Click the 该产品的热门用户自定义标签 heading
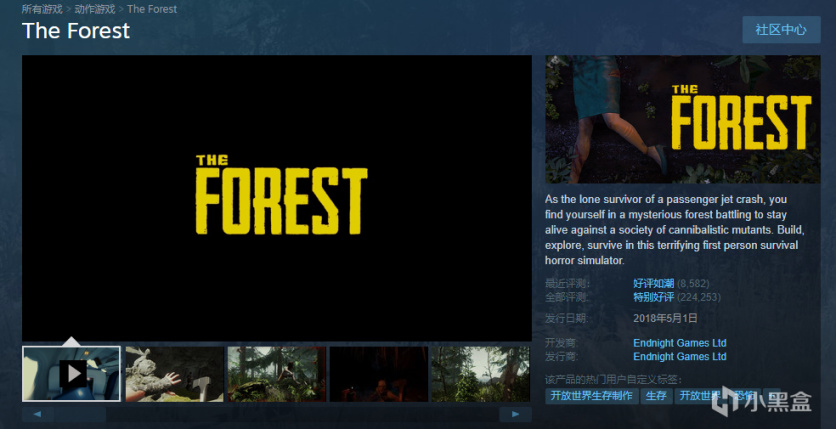The height and width of the screenshot is (429, 836). [613, 379]
